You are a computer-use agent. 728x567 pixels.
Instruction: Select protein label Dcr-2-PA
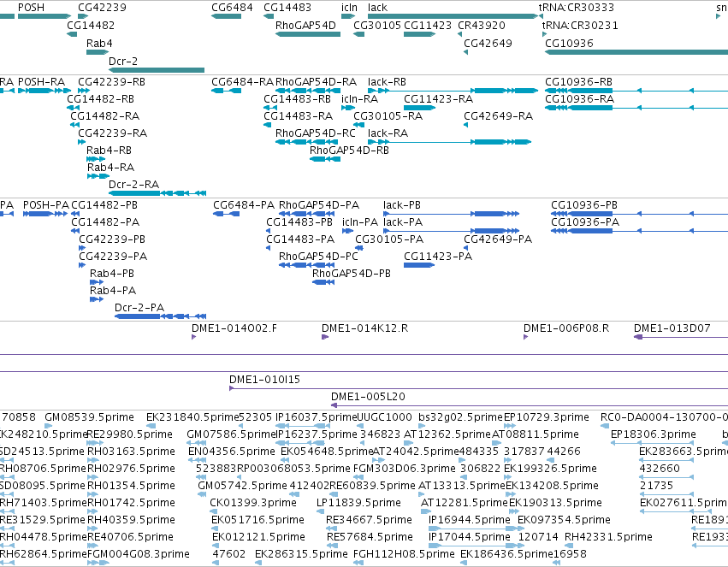click(139, 308)
